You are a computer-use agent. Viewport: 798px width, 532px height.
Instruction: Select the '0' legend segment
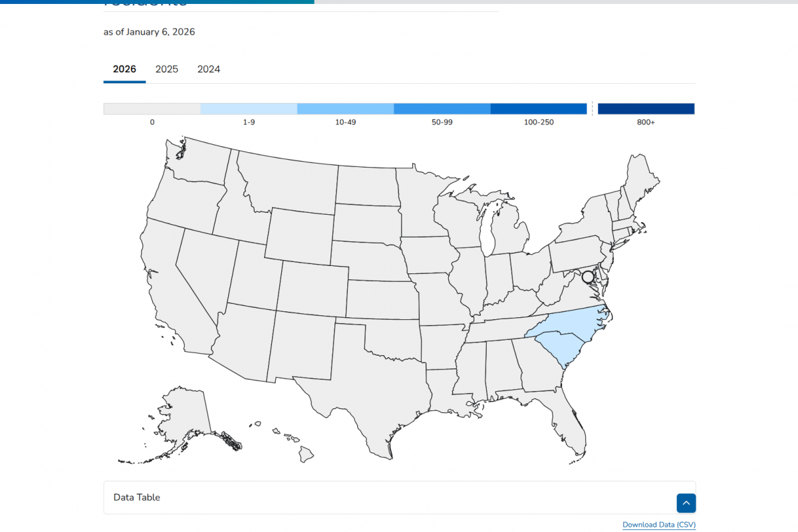pos(152,108)
